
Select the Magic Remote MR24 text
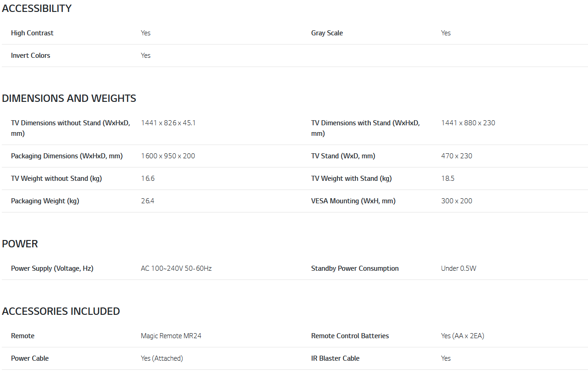171,336
